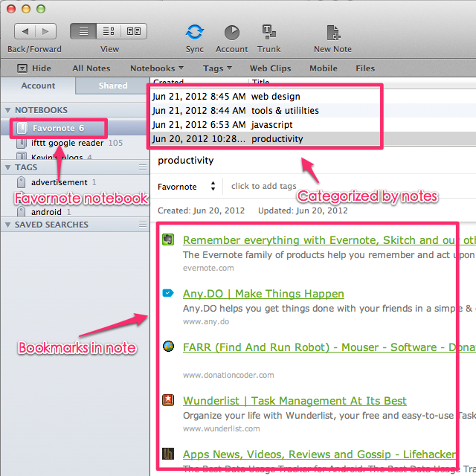
Task: Switch to thumbnail view mode
Action: [x=134, y=31]
